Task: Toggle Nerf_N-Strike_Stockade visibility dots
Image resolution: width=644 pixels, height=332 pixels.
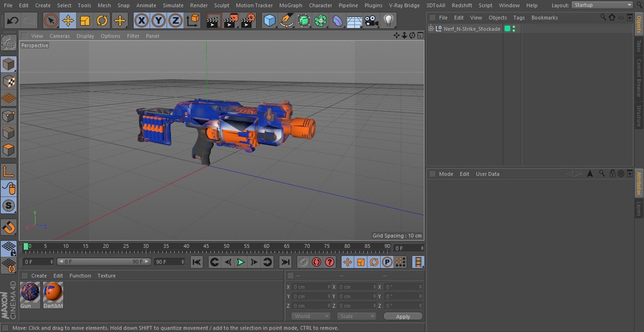Action: tap(514, 29)
